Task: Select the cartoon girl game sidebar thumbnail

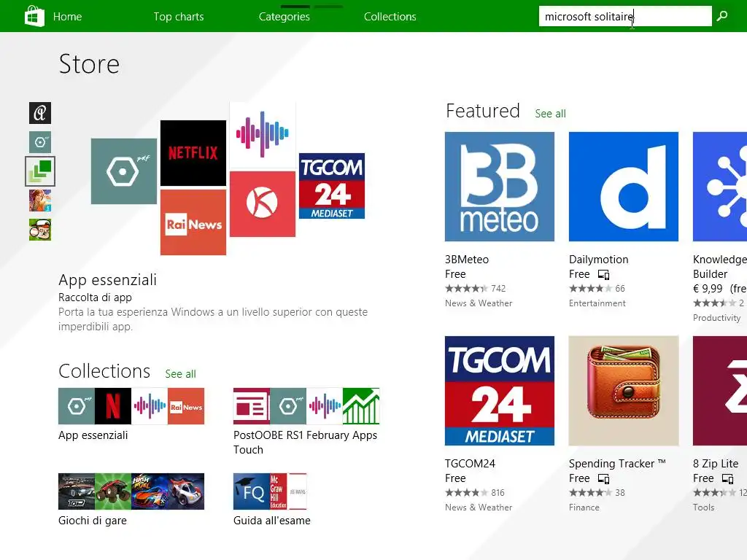Action: coord(40,201)
